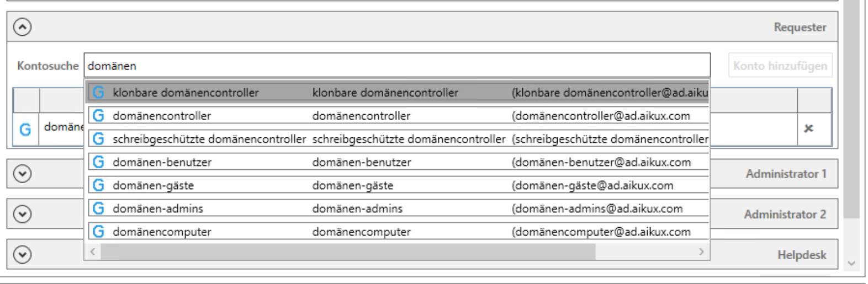Expand the Helpdesk section
The width and height of the screenshot is (868, 284).
tap(22, 254)
